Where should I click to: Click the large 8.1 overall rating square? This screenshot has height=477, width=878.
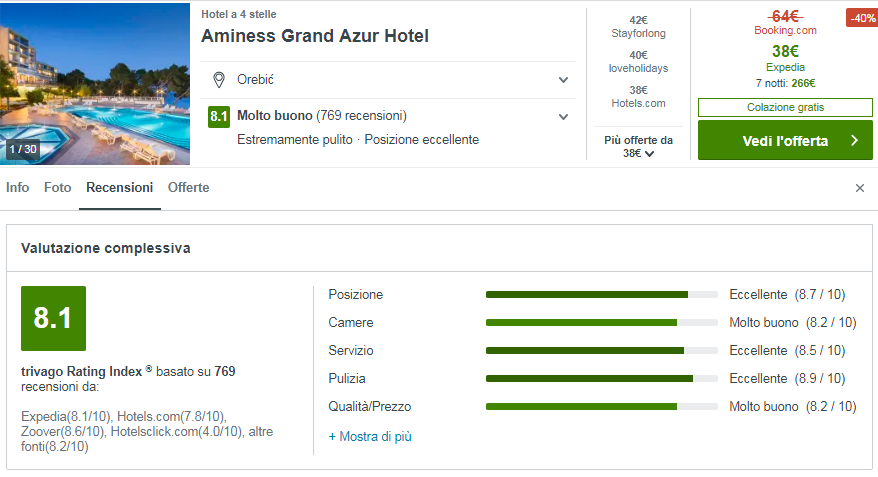(x=53, y=318)
